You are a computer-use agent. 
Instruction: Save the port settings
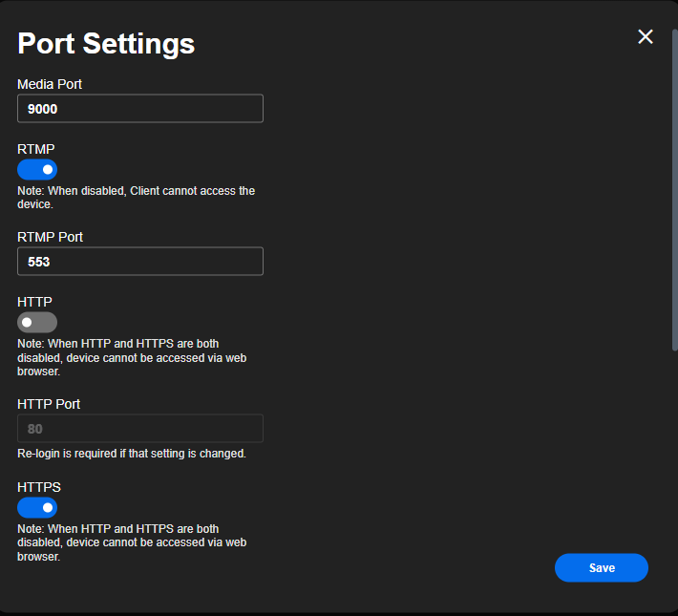pyautogui.click(x=601, y=567)
